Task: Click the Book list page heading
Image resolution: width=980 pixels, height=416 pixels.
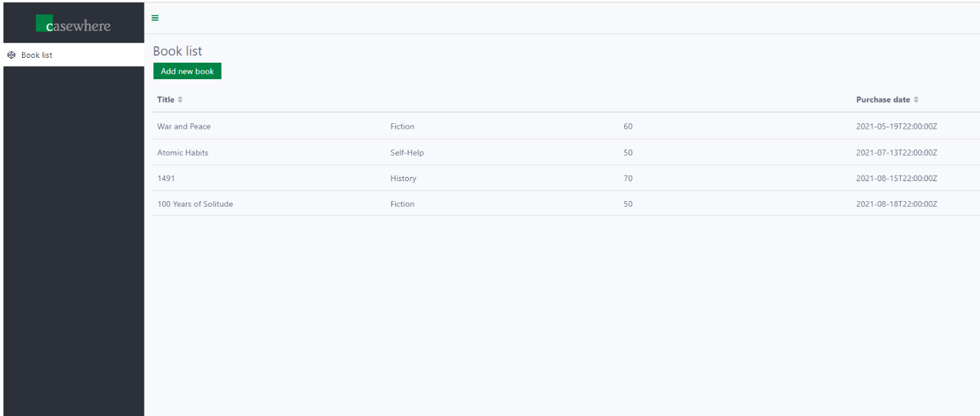Action: coord(178,51)
